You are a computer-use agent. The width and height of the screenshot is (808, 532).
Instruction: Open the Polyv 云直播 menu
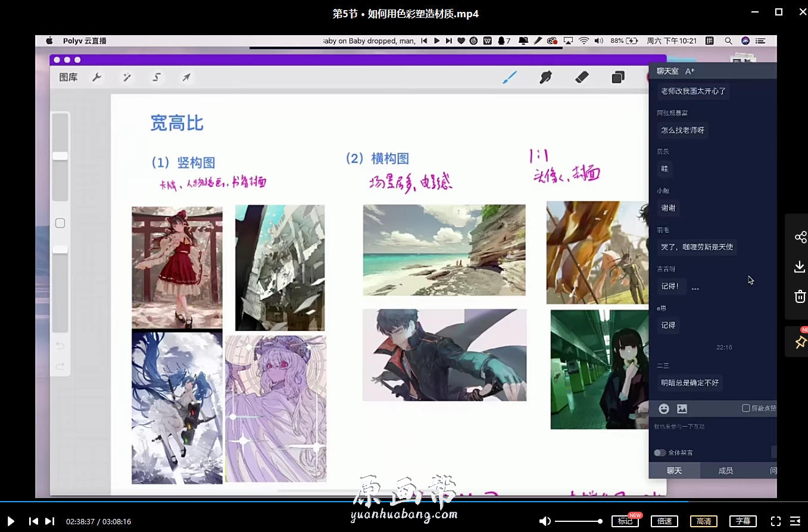[85, 41]
